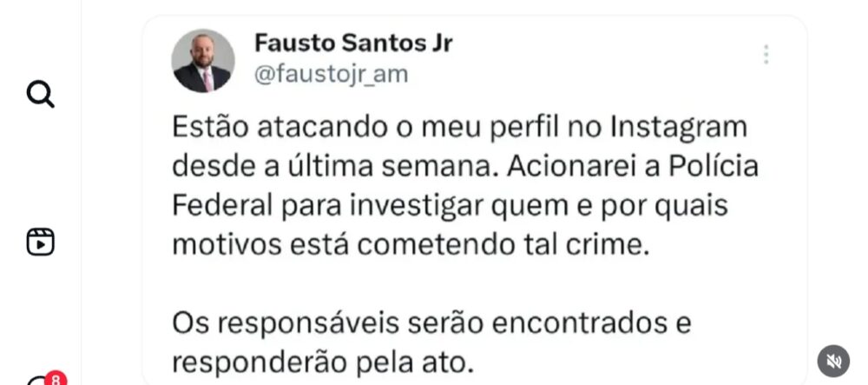Open the Reels icon in sidebar

(41, 242)
